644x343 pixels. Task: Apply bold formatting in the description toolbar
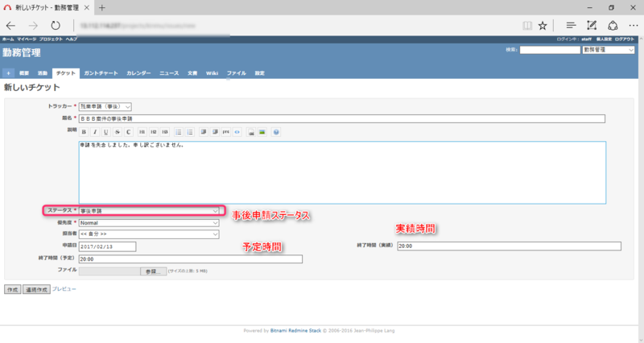[x=84, y=132]
